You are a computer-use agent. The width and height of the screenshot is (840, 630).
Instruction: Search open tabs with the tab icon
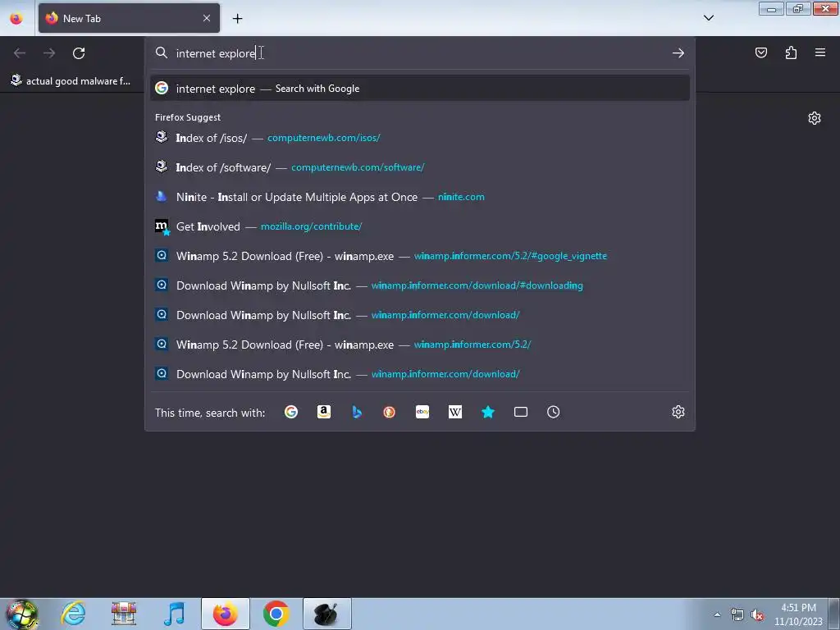[521, 412]
